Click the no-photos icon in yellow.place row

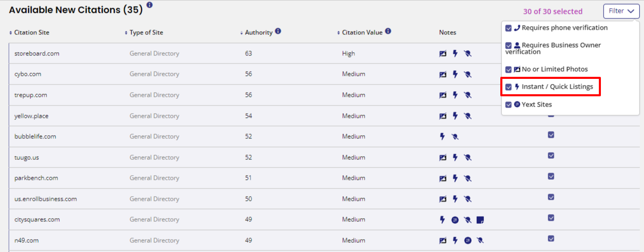tap(443, 116)
